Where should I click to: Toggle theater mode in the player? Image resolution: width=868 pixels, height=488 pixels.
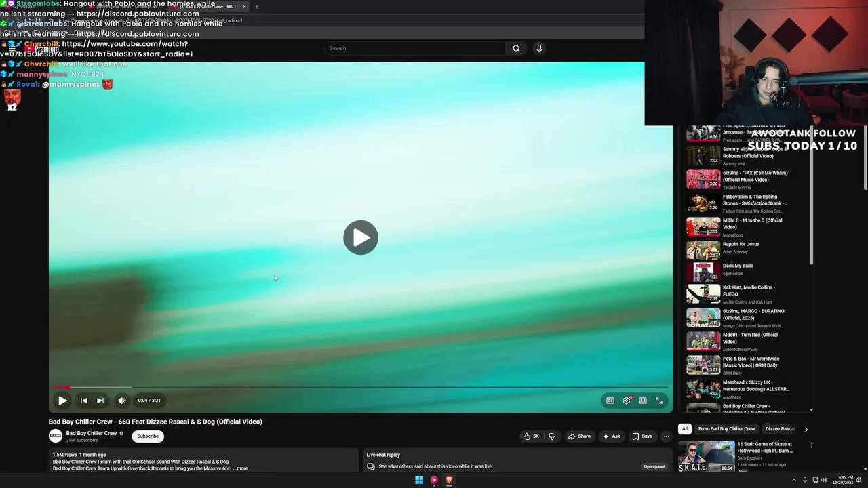643,401
